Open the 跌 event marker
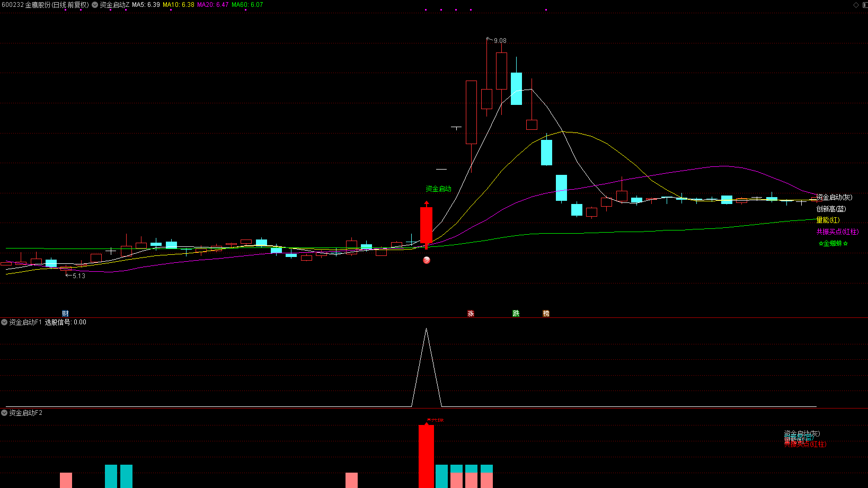This screenshot has width=868, height=488. [x=516, y=314]
